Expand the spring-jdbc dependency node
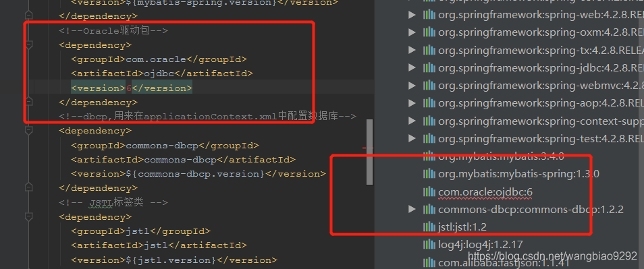The width and height of the screenshot is (644, 269). [x=412, y=67]
